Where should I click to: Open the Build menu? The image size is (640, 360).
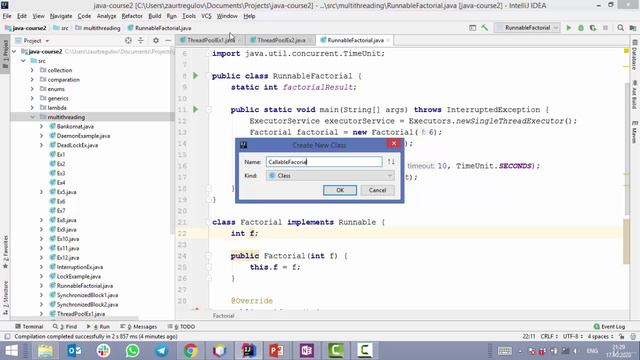(x=154, y=16)
